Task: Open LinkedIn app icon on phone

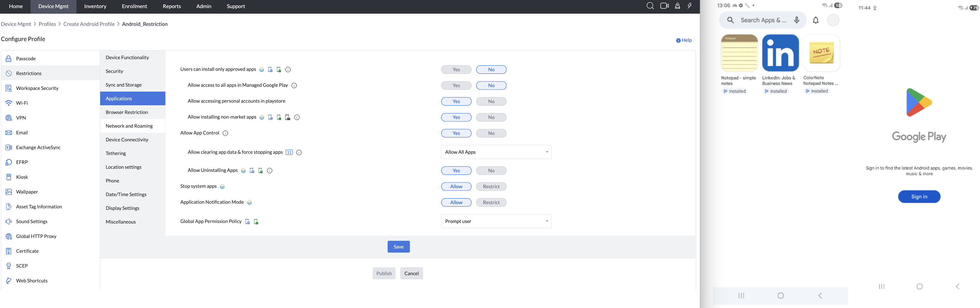Action: click(x=780, y=53)
